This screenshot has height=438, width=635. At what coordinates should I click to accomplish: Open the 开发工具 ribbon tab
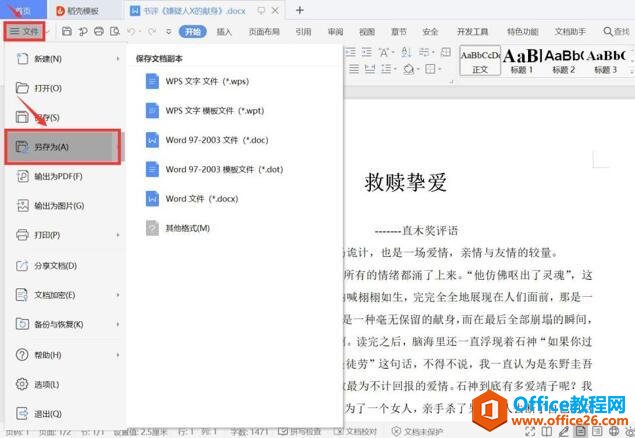click(x=473, y=32)
